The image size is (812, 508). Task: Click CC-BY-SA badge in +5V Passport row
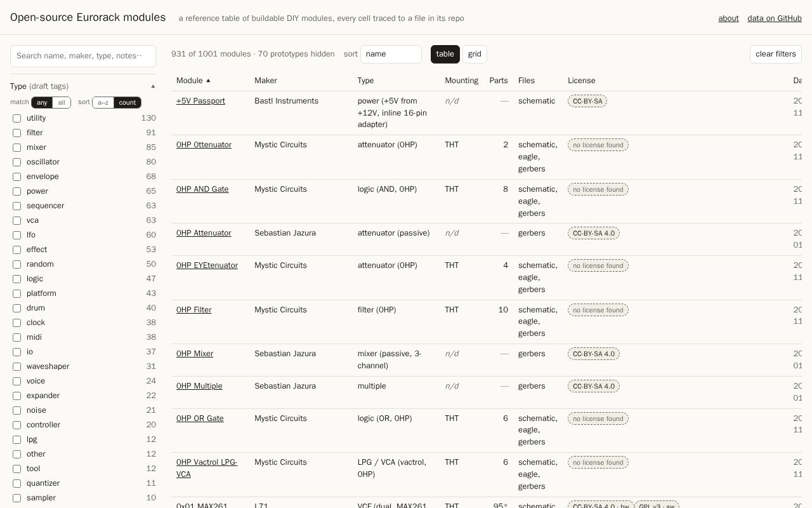587,101
